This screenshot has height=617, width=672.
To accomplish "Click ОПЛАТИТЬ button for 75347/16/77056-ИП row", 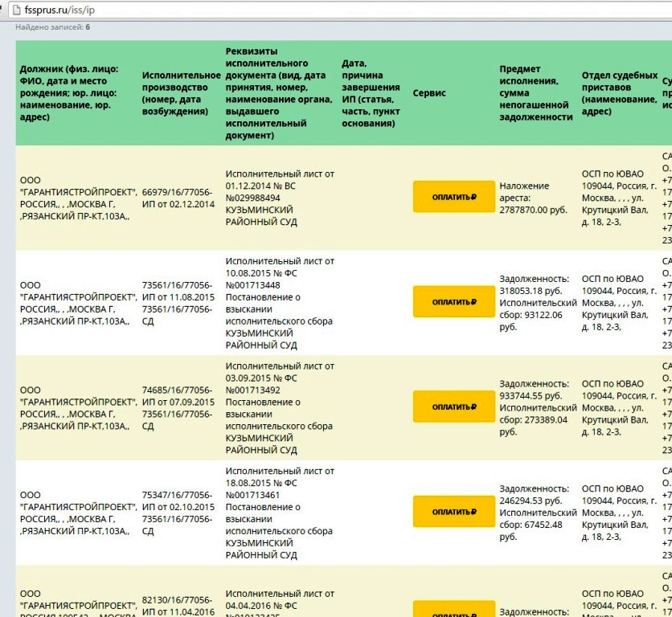I will pos(454,512).
